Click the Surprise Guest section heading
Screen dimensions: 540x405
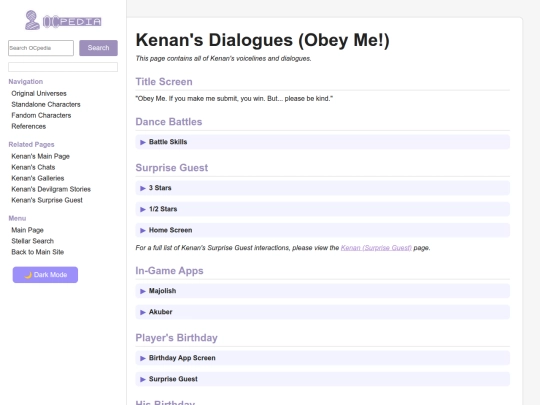tap(172, 168)
